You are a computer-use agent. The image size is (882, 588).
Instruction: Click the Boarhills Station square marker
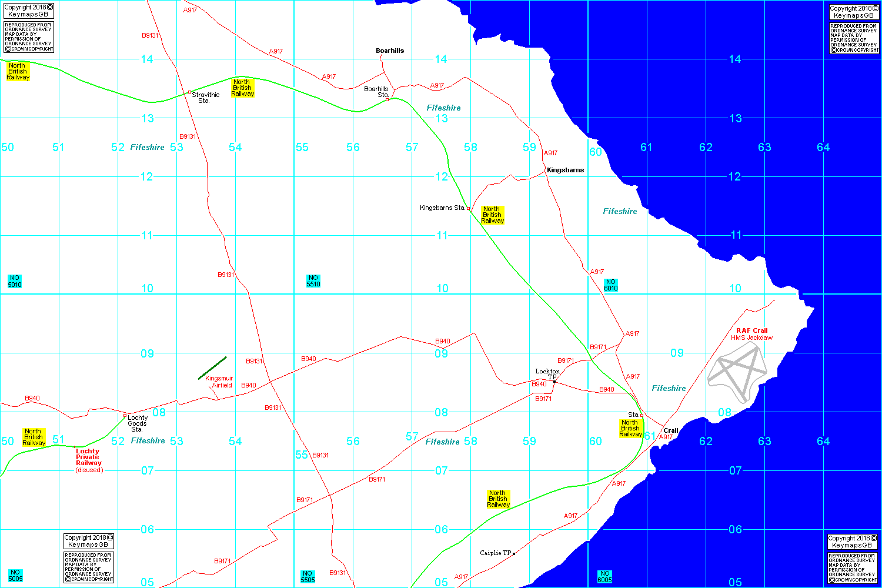[x=387, y=99]
